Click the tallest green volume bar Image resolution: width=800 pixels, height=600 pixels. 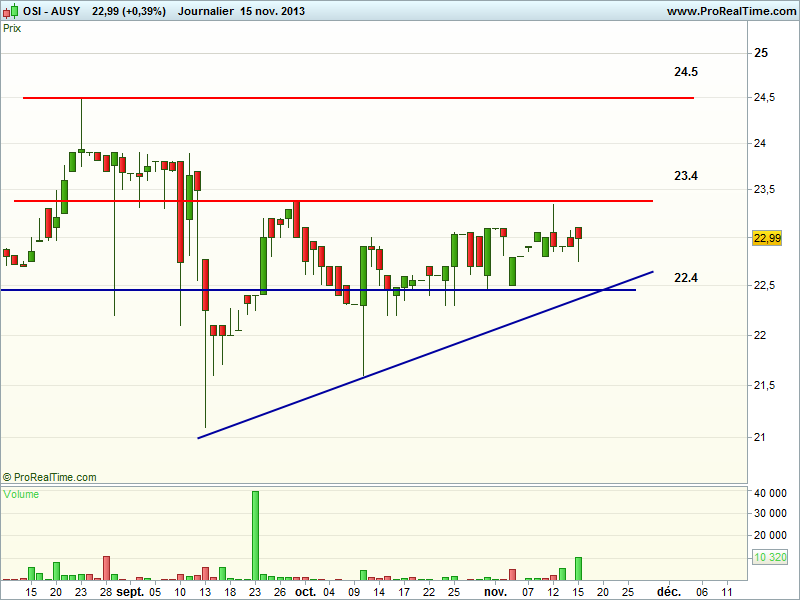coord(255,535)
